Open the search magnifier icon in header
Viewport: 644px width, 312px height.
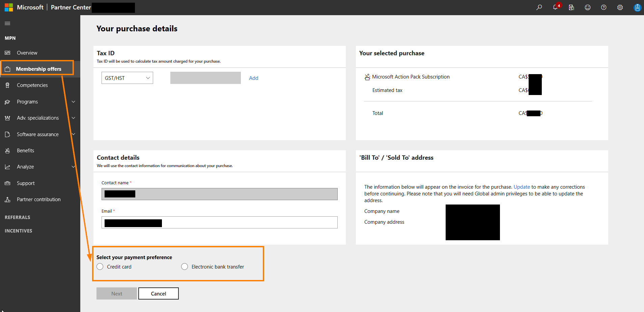539,7
